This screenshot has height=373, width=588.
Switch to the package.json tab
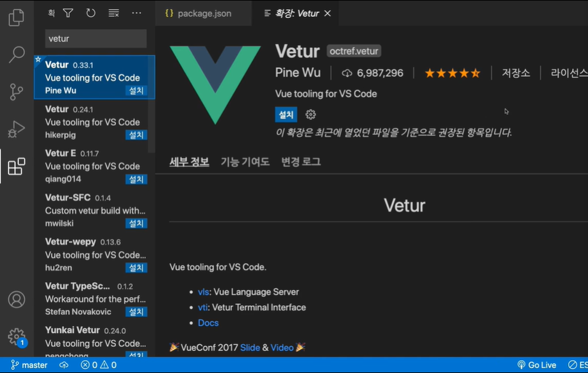[203, 13]
